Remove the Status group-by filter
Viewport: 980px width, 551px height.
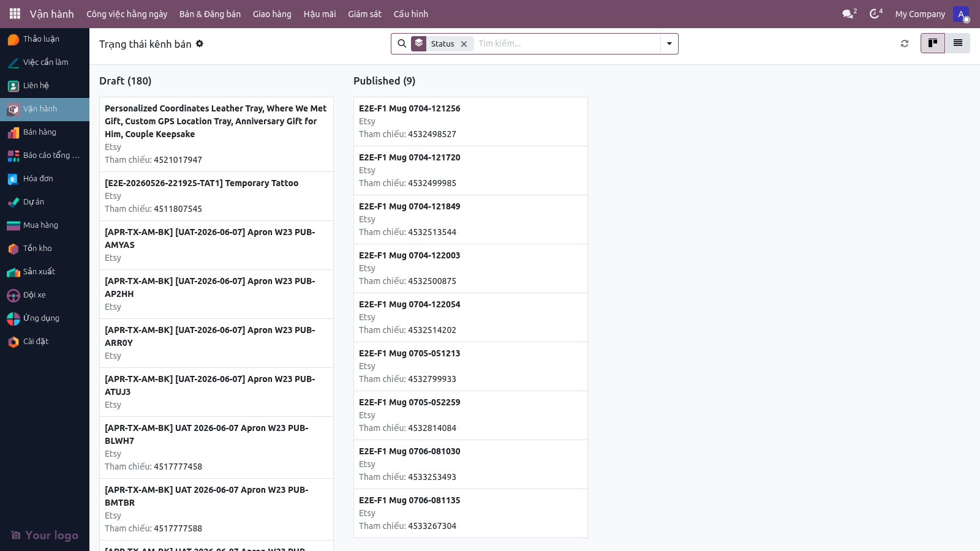click(464, 44)
